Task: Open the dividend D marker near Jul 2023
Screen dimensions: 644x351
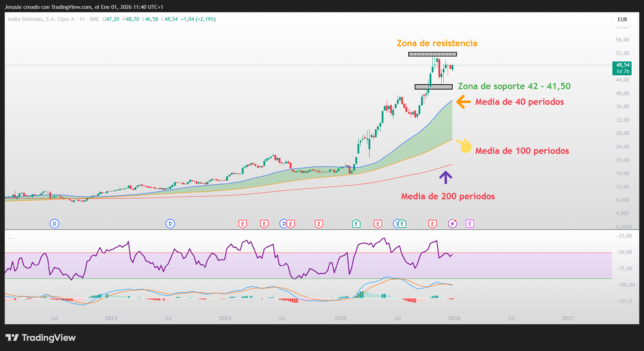Action: point(170,223)
